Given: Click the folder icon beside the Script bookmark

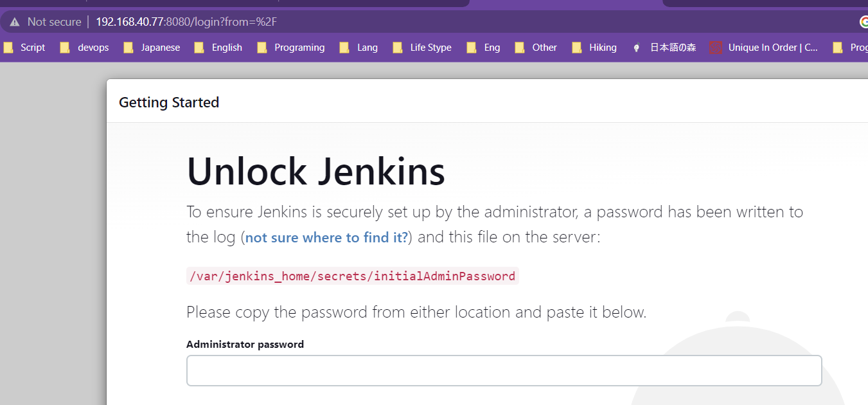Looking at the screenshot, I should point(8,48).
